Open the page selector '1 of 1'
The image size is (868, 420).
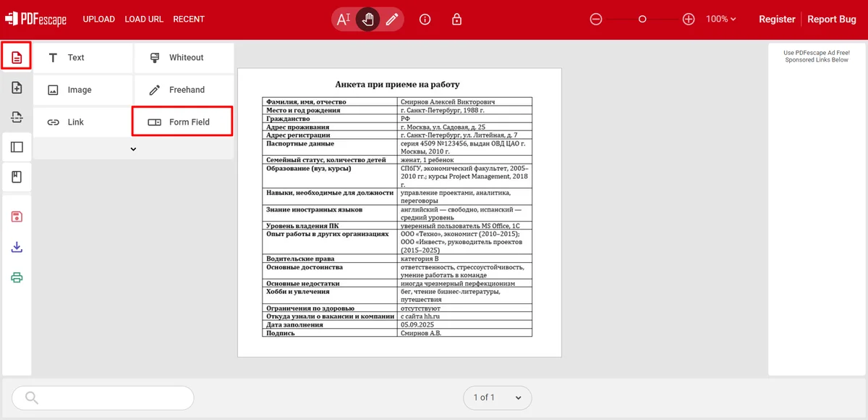coord(497,398)
